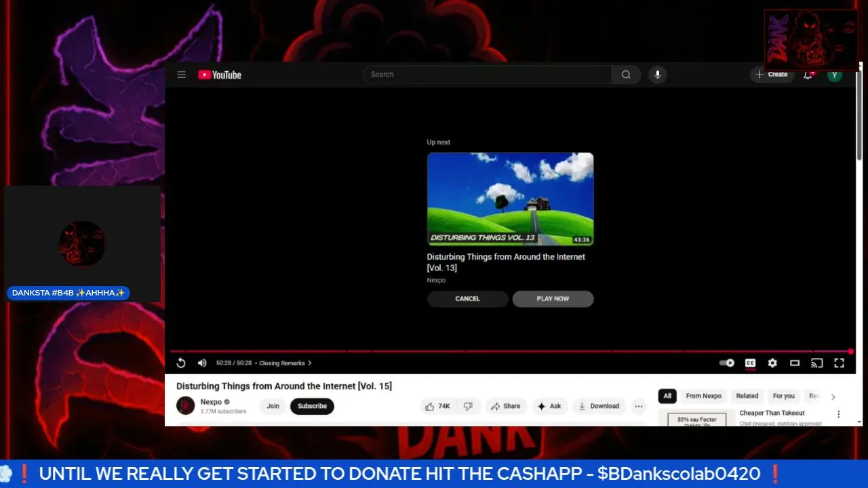Screen dimensions: 868x488
Task: Click the video title Vol. 15 text
Action: [284, 386]
